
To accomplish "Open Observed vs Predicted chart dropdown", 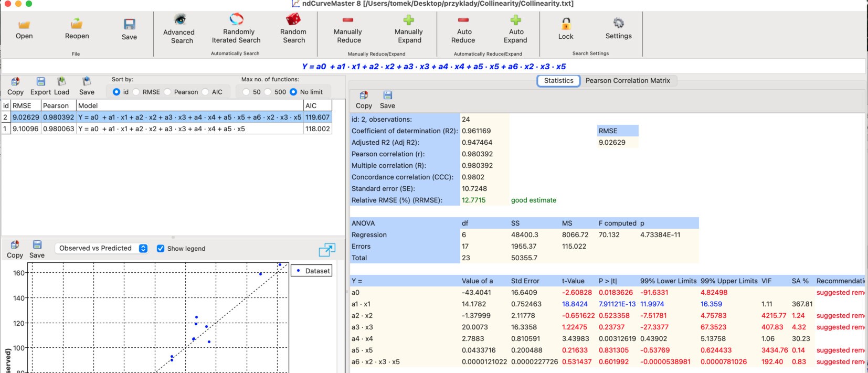I will [x=102, y=248].
